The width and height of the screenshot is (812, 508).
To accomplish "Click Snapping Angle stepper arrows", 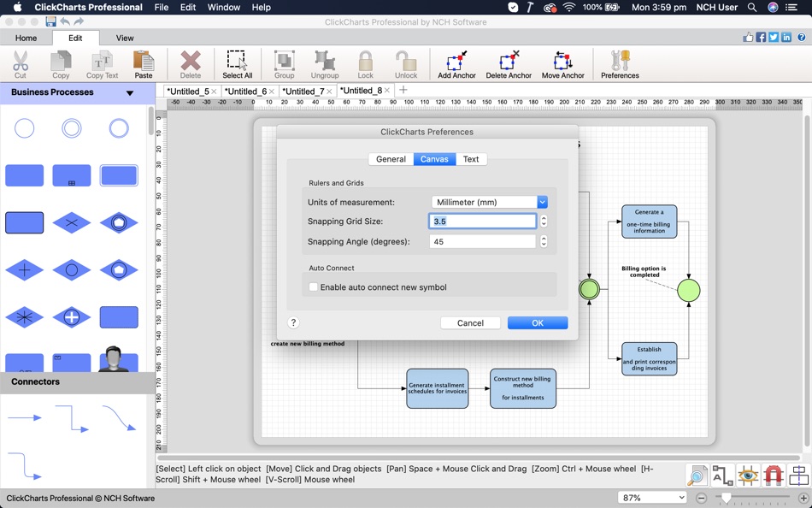I will pos(544,241).
